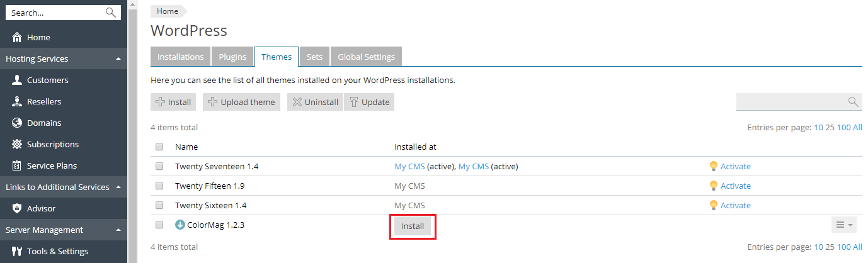Open Tools & Settings wrench icon
Image resolution: width=868 pixels, height=263 pixels.
coord(17,252)
